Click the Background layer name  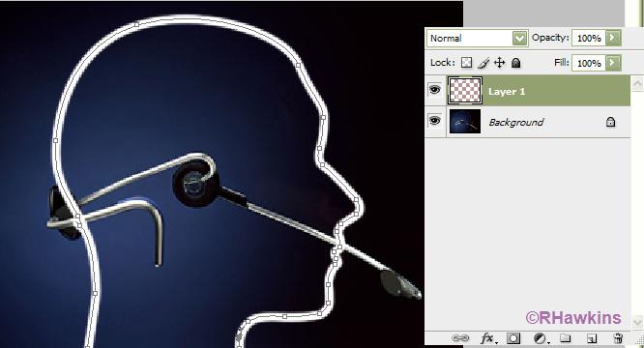[515, 123]
